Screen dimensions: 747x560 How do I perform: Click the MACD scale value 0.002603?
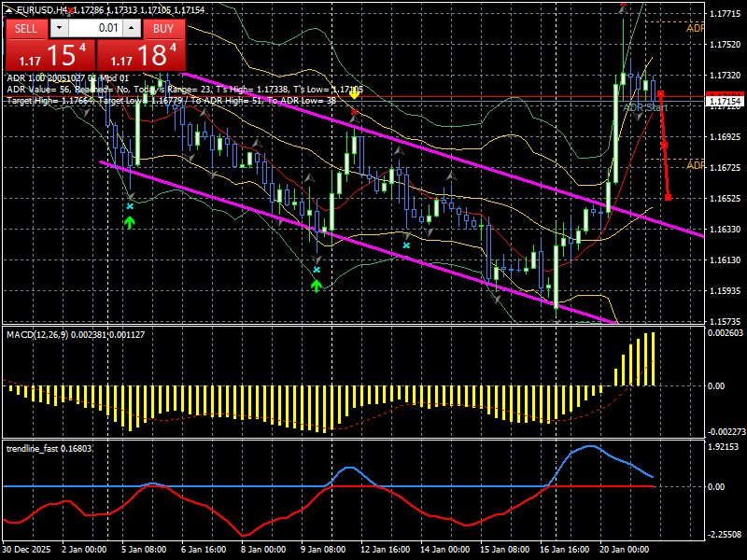(726, 333)
